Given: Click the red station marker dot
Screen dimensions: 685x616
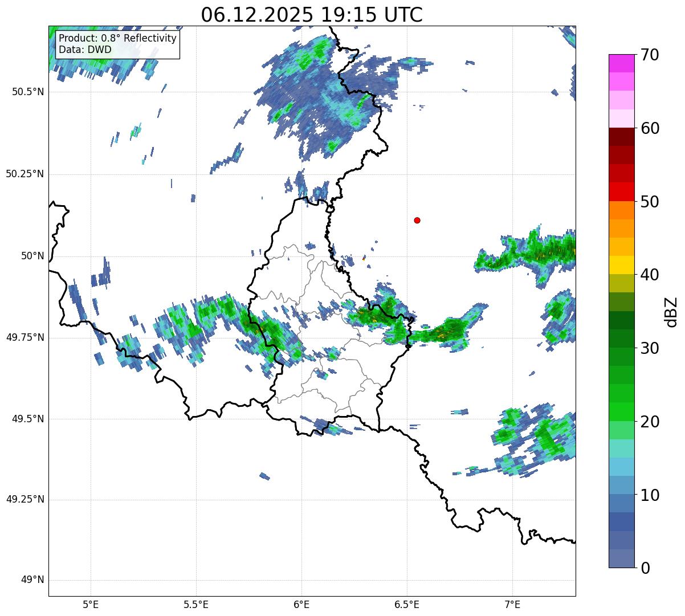Looking at the screenshot, I should [x=417, y=220].
